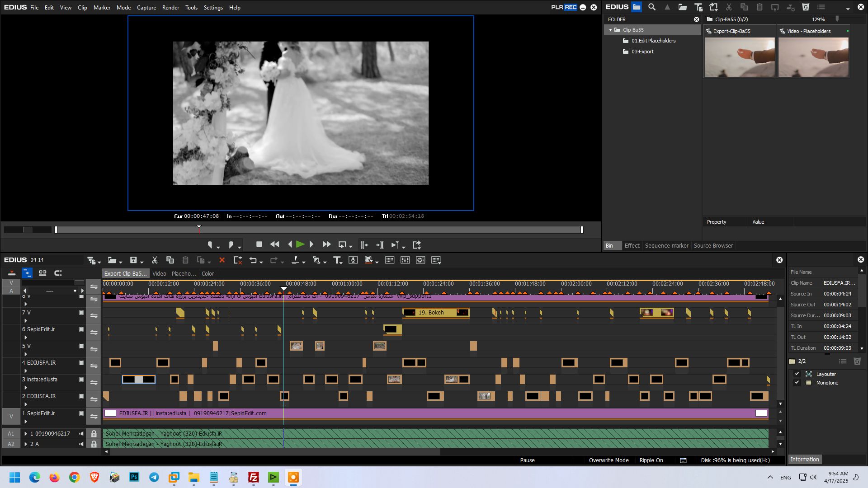Click the Rewind button in the player
Viewport: 868px width, 488px height.
pyautogui.click(x=274, y=244)
